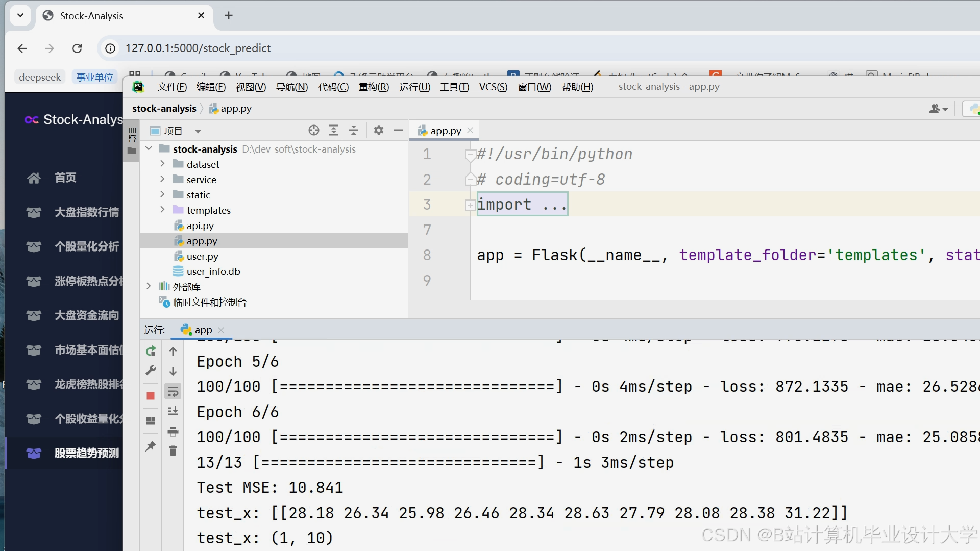Stop the running app process
Image resolution: width=980 pixels, height=551 pixels.
151,396
